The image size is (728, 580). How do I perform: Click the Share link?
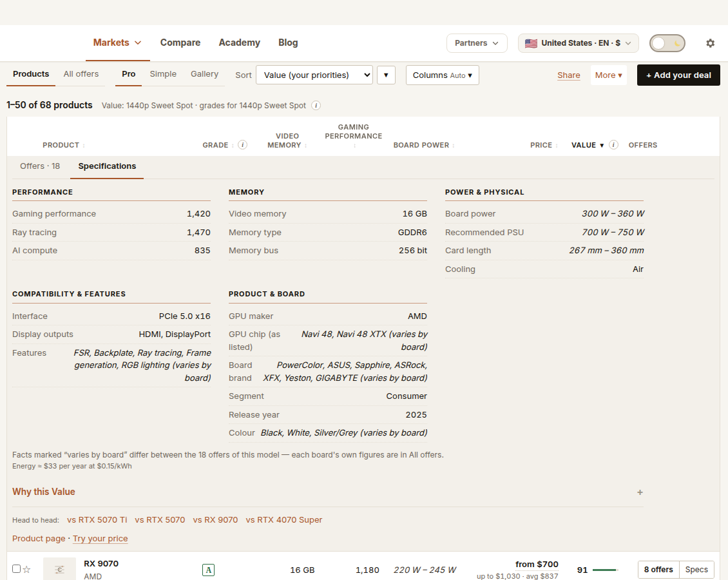point(569,75)
